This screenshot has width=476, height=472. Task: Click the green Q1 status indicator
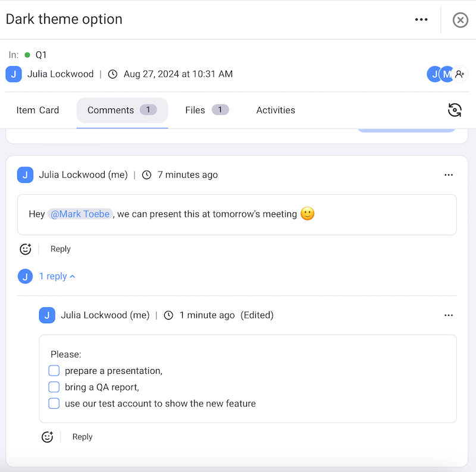point(28,55)
